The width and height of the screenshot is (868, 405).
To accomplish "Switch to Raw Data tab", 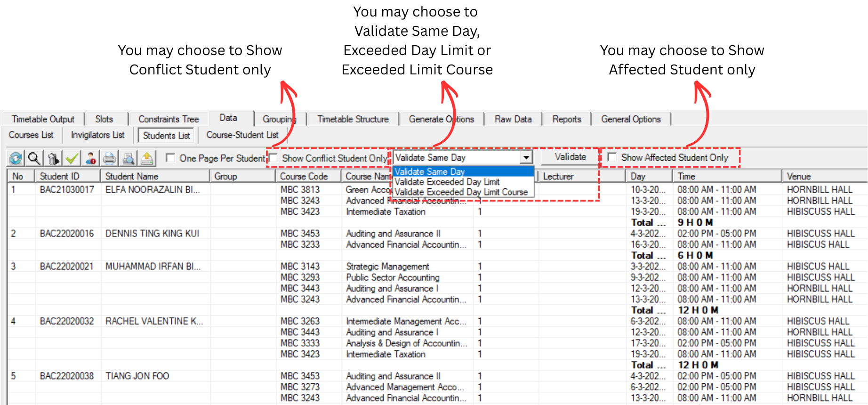I will pyautogui.click(x=513, y=119).
